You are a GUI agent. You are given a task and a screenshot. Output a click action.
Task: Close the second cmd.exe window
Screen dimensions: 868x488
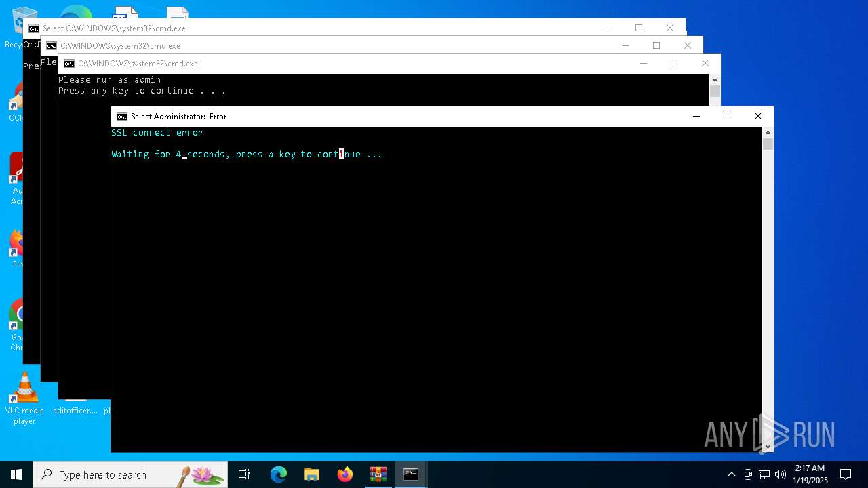pos(688,45)
